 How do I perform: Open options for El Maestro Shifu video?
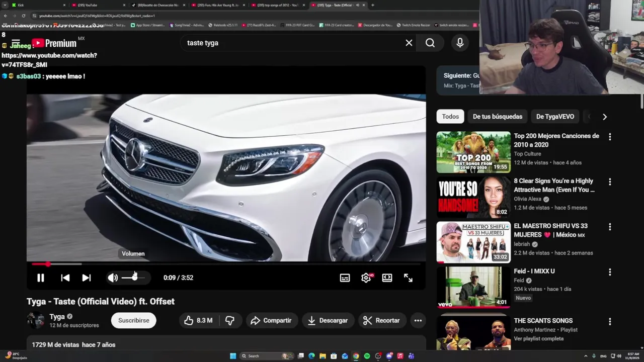(610, 227)
